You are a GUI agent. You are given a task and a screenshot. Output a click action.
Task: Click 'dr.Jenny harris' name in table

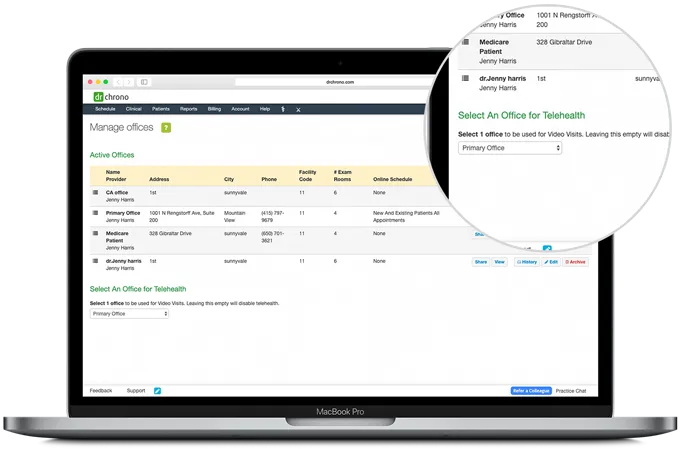[124, 261]
